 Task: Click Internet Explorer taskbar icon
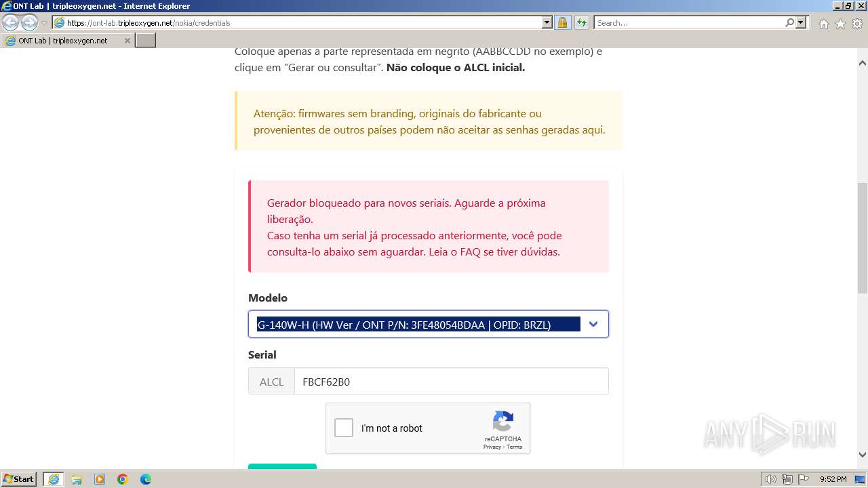(54, 479)
